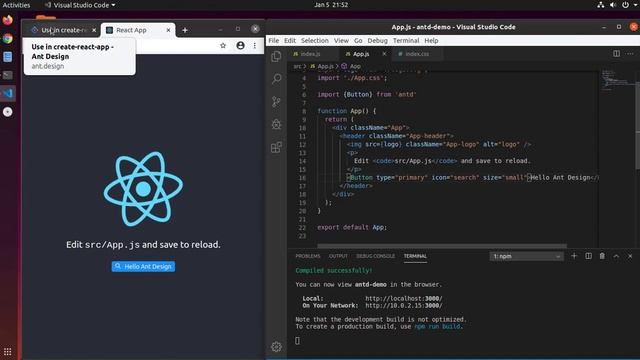Image resolution: width=640 pixels, height=360 pixels.
Task: Maximize the terminal panel with chevron up
Action: coord(616,256)
